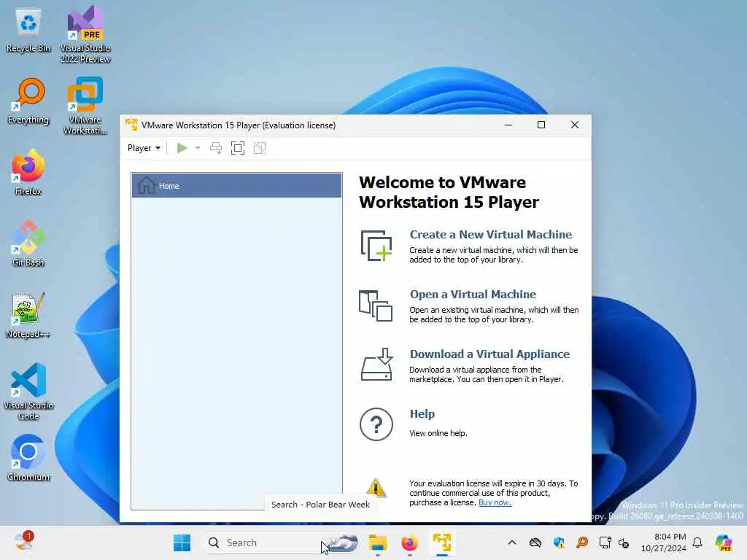This screenshot has height=560, width=747.
Task: Open the clock showing 8:04 PM
Action: coord(664,542)
